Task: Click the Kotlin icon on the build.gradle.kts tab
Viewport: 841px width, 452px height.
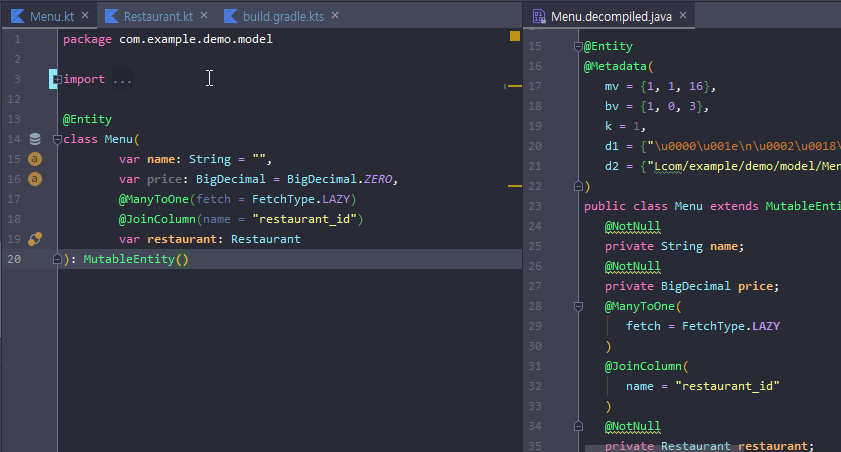Action: 231,16
